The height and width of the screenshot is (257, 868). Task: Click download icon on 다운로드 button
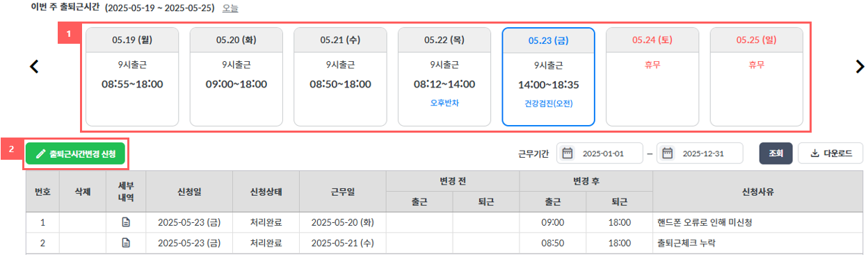(x=814, y=154)
